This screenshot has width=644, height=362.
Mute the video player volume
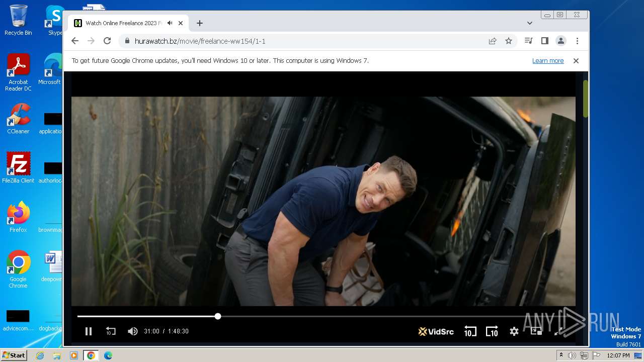pos(132,331)
